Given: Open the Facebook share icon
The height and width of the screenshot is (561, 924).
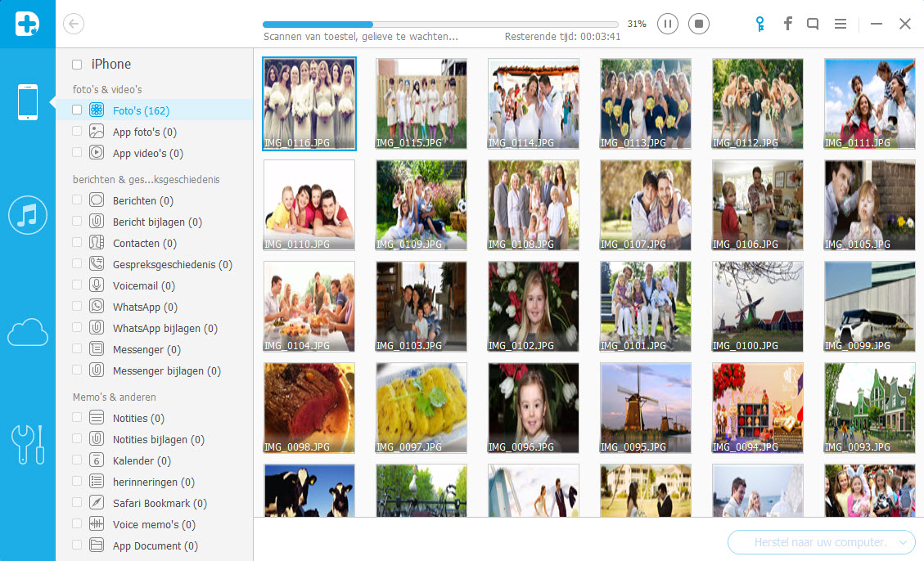Looking at the screenshot, I should [x=788, y=24].
